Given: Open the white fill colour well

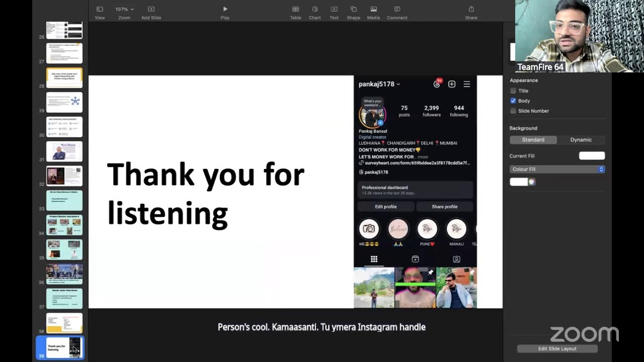Looking at the screenshot, I should coord(519,182).
